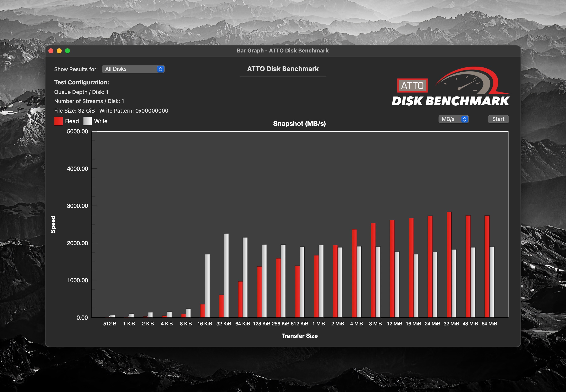Click the 512 B transfer size label
566x392 pixels.
pyautogui.click(x=110, y=324)
